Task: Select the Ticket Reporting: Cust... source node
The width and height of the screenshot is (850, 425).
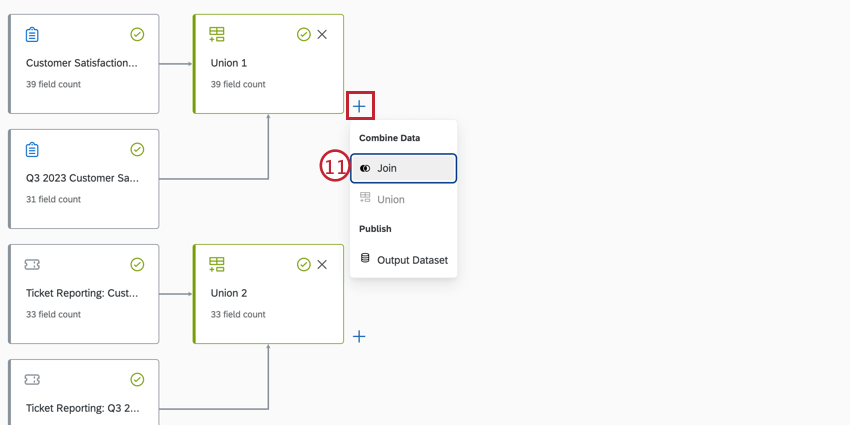Action: pos(84,294)
